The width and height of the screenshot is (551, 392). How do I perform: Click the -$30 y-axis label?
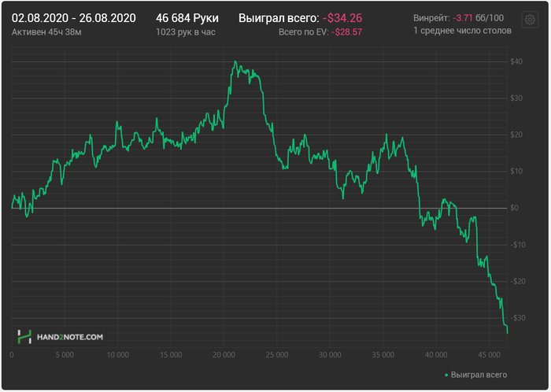coord(518,318)
